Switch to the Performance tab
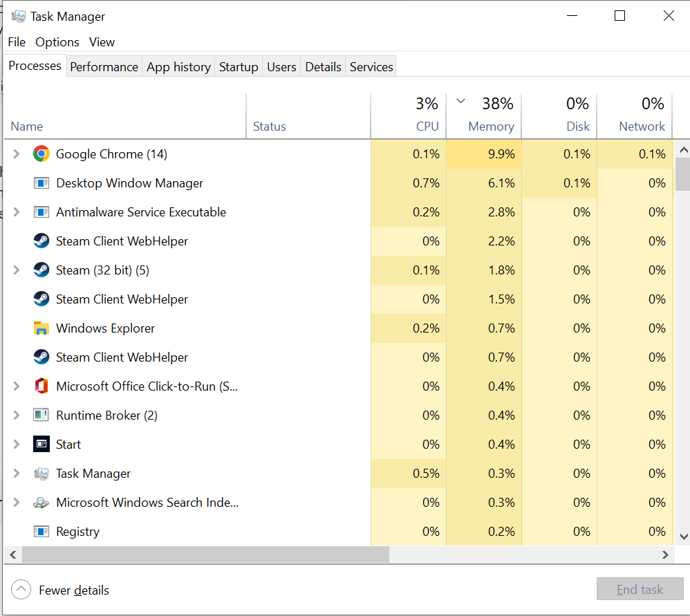Screen dimensions: 690x616 pos(104,67)
